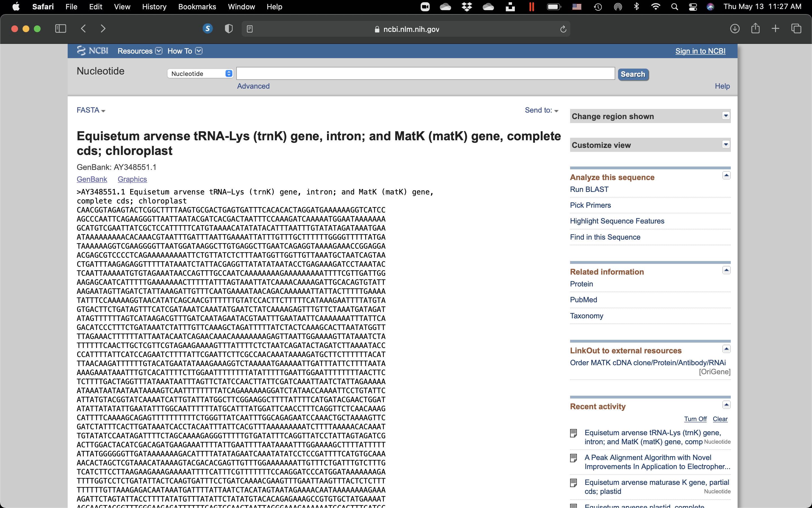This screenshot has height=508, width=812.
Task: Reload the ncbi.nlm.nih.gov page
Action: click(x=563, y=29)
